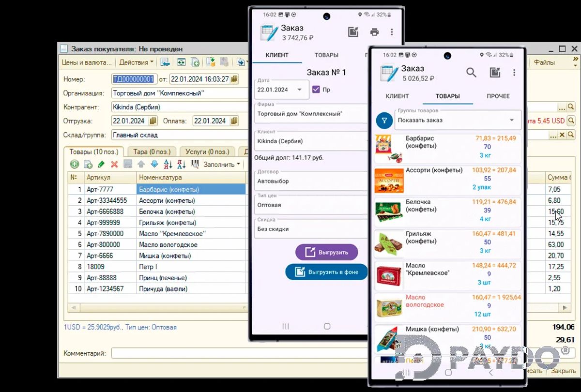Click the Артикул column header
This screenshot has width=581, height=392.
(x=110, y=178)
